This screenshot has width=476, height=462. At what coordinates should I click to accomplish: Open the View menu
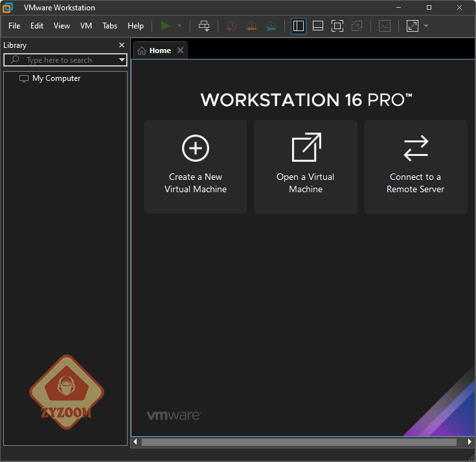pos(62,26)
